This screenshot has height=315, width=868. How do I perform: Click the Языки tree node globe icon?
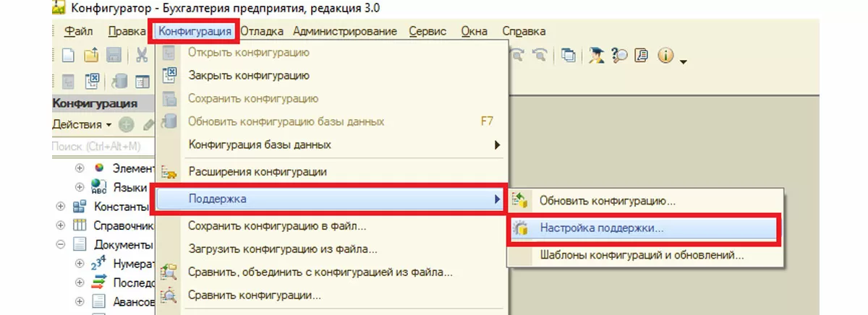point(99,187)
